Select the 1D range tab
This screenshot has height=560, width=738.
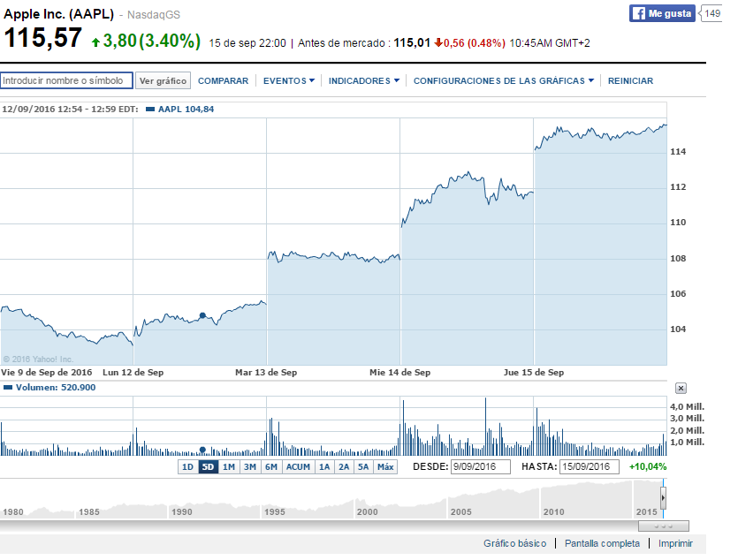click(187, 467)
